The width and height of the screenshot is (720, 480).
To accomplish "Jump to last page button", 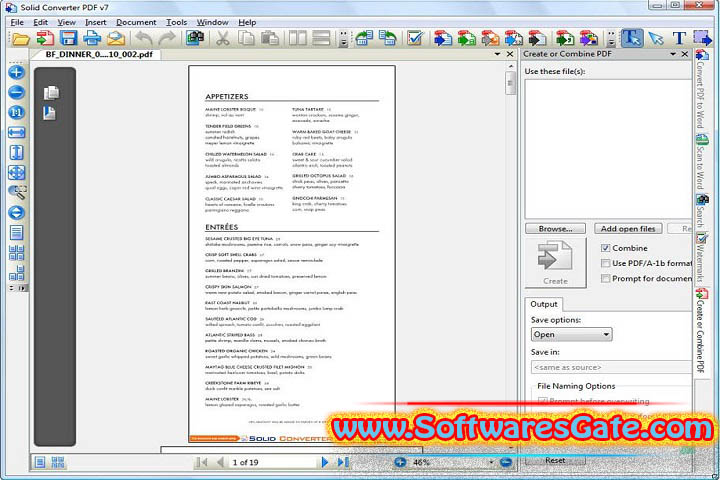I will 343,462.
